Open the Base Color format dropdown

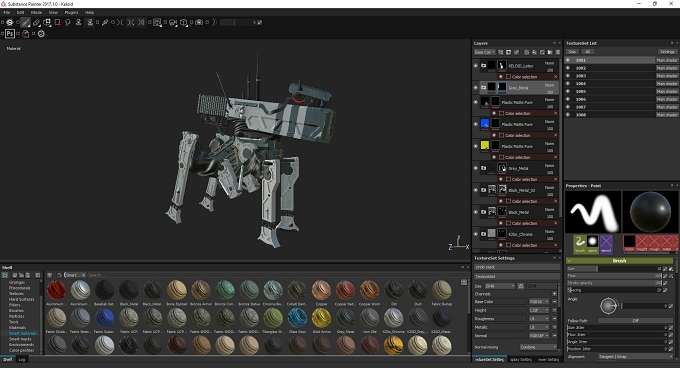(x=539, y=302)
